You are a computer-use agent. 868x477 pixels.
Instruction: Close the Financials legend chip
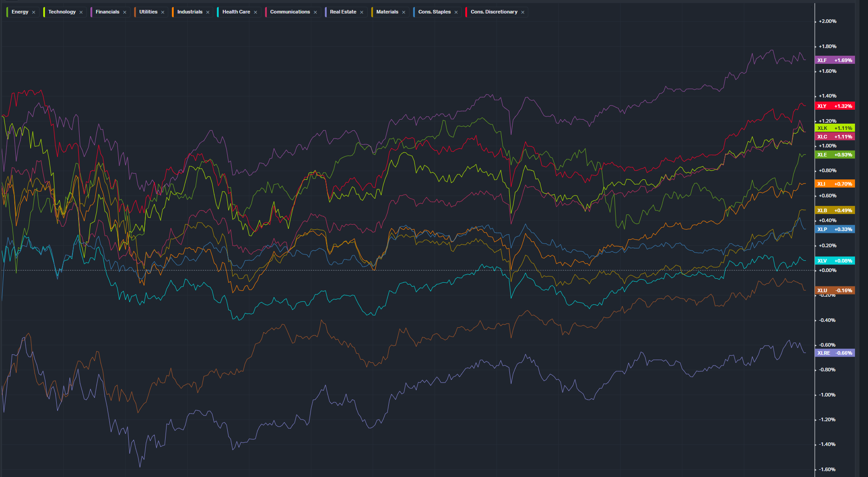(x=125, y=12)
